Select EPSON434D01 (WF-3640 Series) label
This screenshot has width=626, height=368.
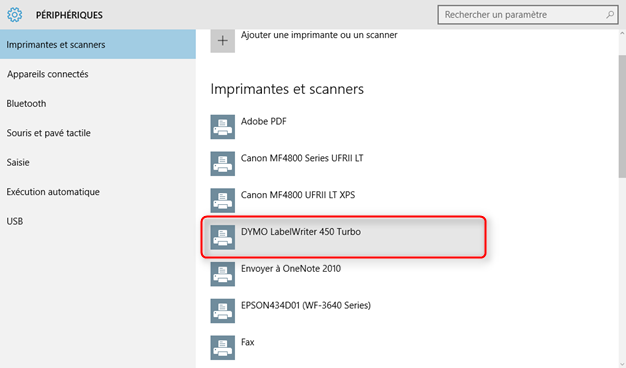click(x=306, y=305)
